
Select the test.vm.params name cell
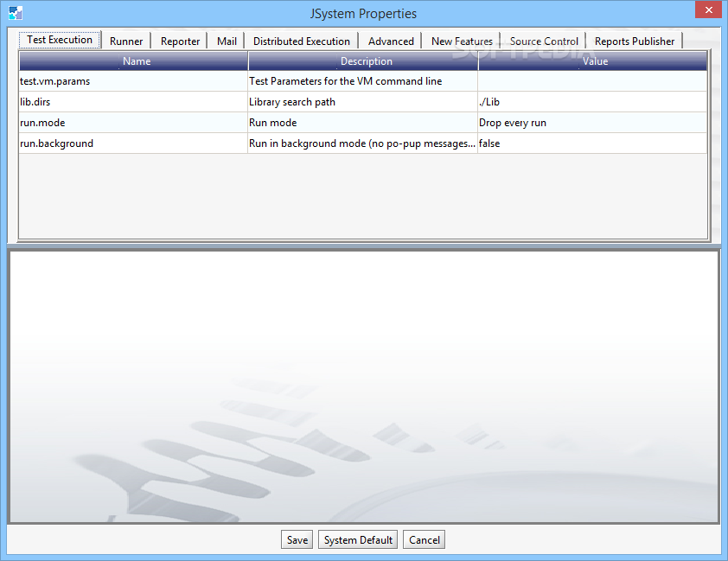point(134,81)
